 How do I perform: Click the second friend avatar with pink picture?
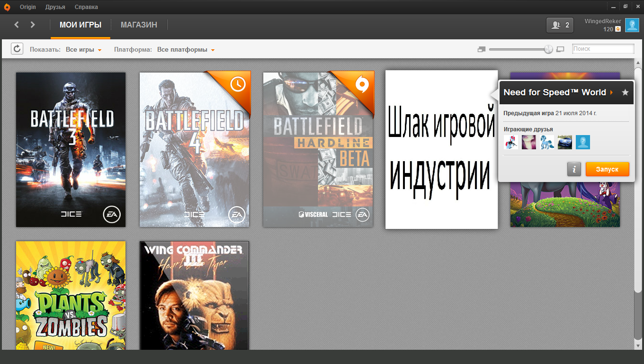coord(529,142)
